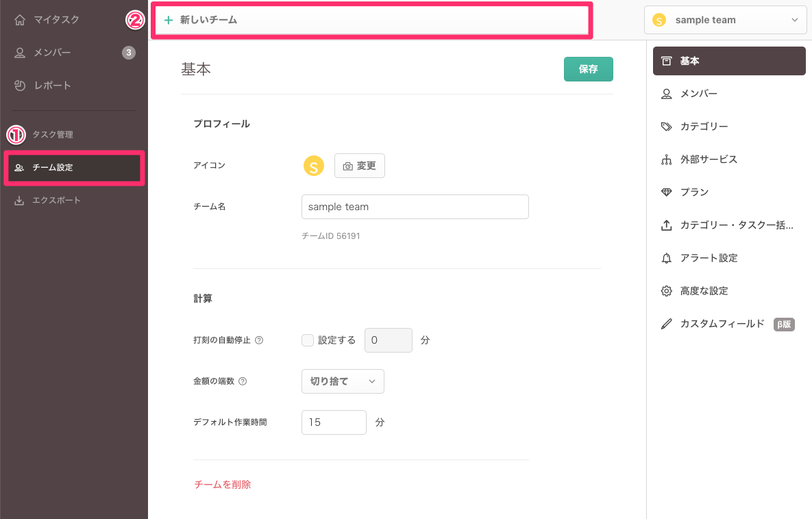Switch to the カテゴリー settings tab
The height and width of the screenshot is (519, 812).
click(x=704, y=127)
